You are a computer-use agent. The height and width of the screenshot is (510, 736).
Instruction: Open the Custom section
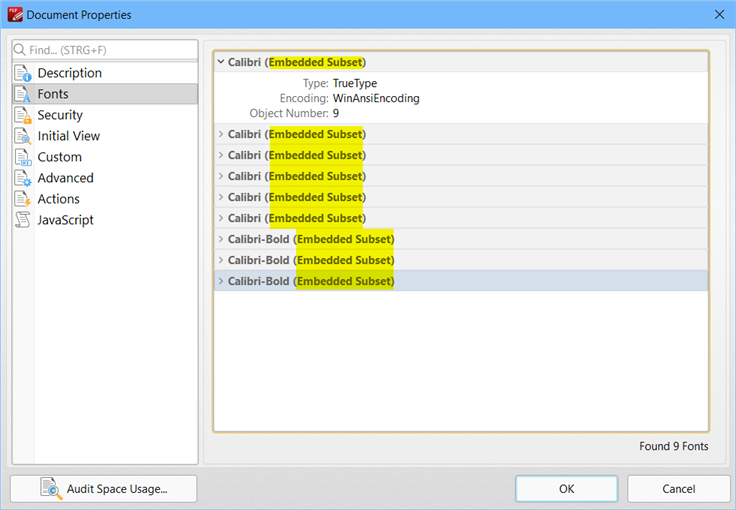pyautogui.click(x=105, y=157)
